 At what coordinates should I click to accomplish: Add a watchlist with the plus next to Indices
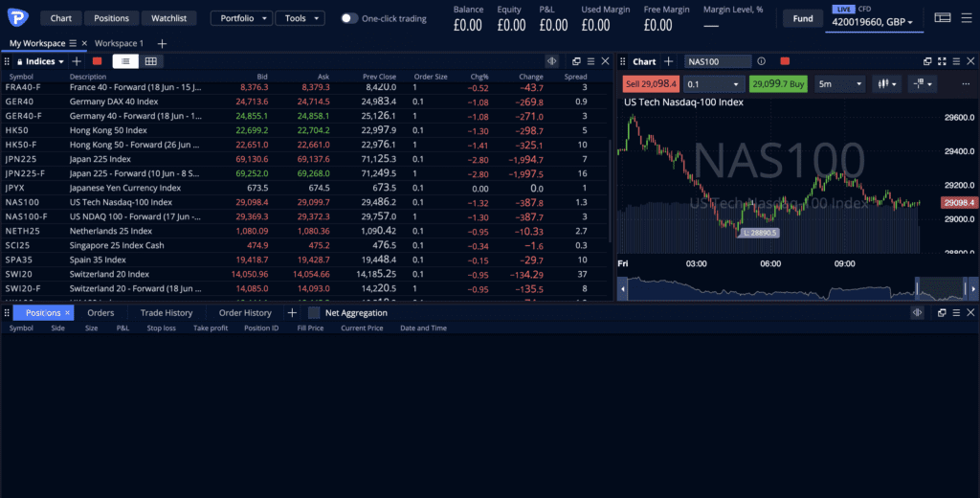(77, 61)
